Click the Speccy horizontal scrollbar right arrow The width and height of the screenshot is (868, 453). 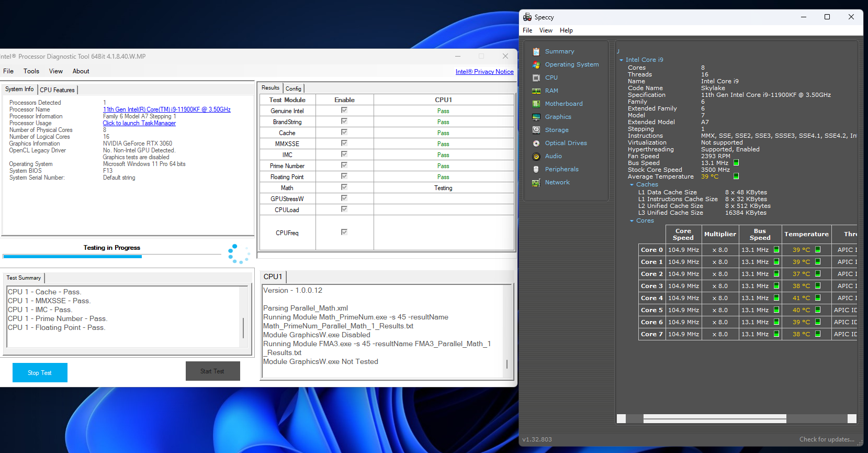(x=852, y=418)
